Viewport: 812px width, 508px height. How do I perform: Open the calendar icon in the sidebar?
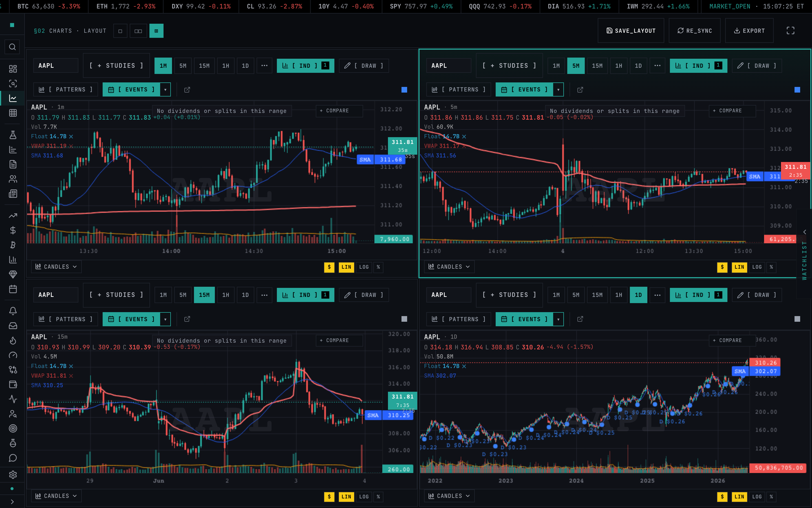point(13,289)
